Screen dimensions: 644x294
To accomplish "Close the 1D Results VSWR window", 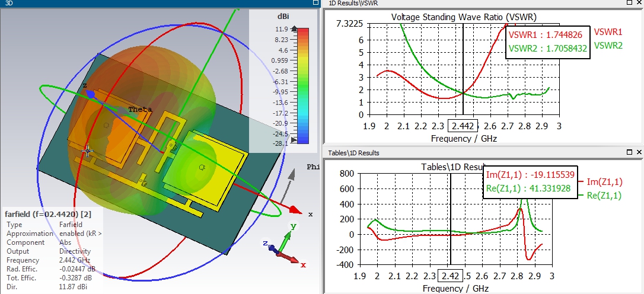I will 639,2.
